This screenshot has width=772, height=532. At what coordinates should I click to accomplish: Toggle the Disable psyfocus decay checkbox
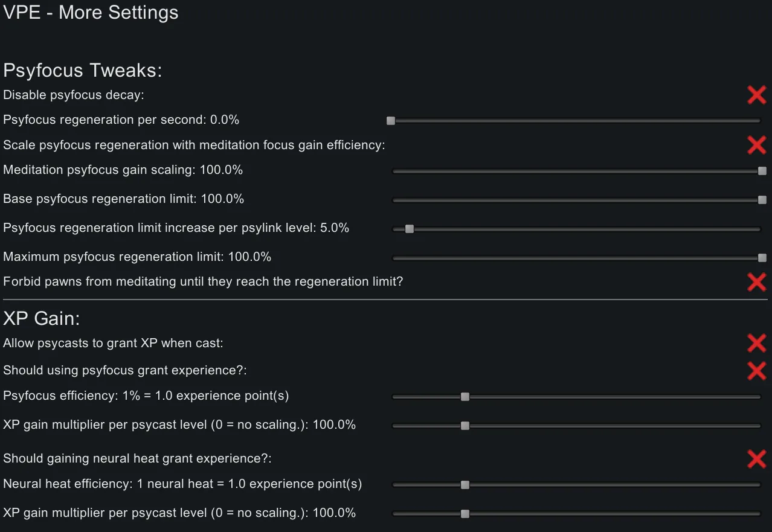tap(756, 95)
